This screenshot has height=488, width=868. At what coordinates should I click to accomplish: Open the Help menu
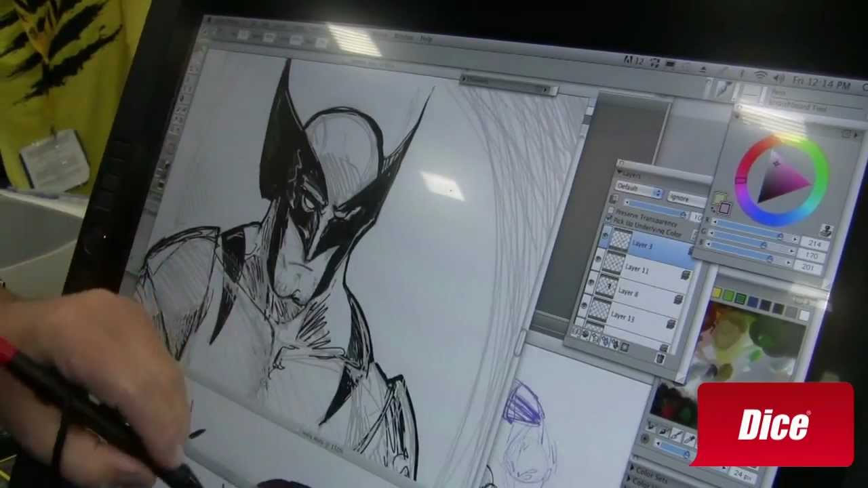point(426,39)
